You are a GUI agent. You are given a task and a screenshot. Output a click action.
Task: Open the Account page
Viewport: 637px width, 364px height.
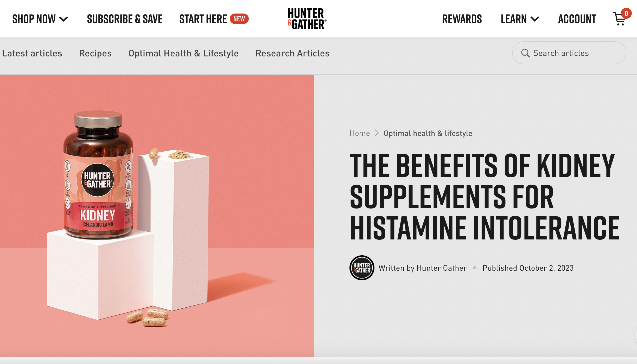point(577,19)
